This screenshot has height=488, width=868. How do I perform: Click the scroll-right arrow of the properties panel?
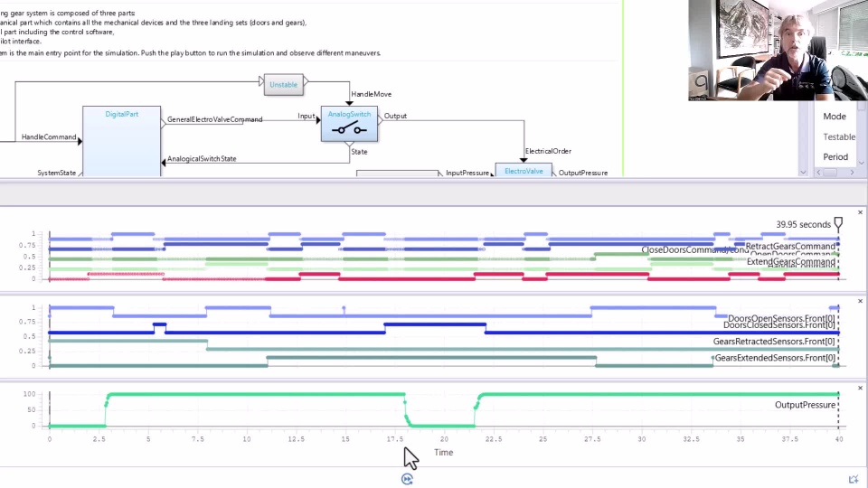[852, 173]
